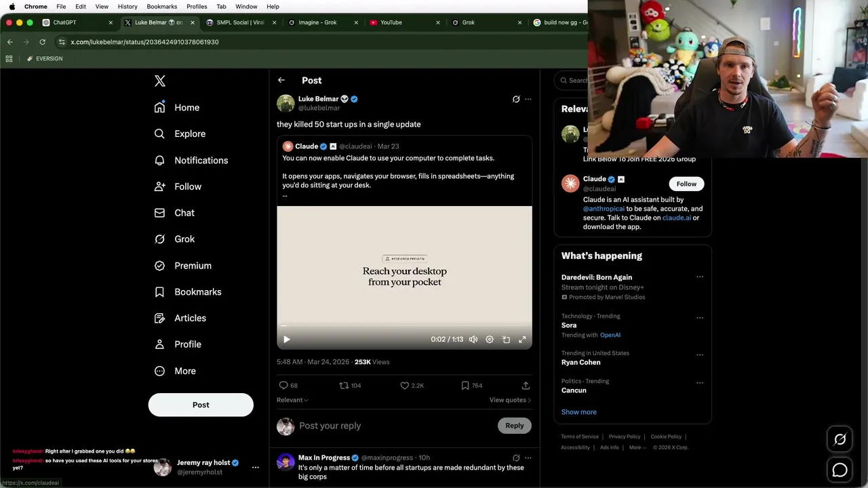Open the apps grid in bookmarks bar
This screenshot has height=488, width=868.
click(x=9, y=59)
